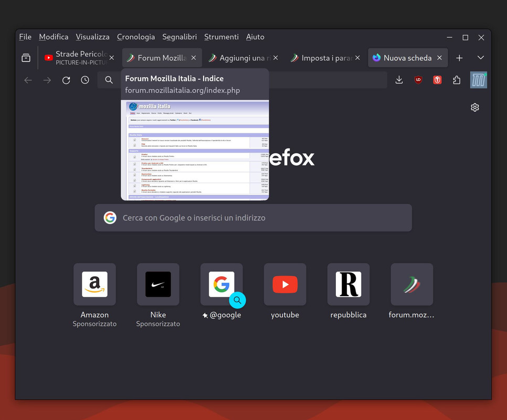Click Forum Mozilla Italia - Indice preview title
507x420 pixels.
point(174,79)
